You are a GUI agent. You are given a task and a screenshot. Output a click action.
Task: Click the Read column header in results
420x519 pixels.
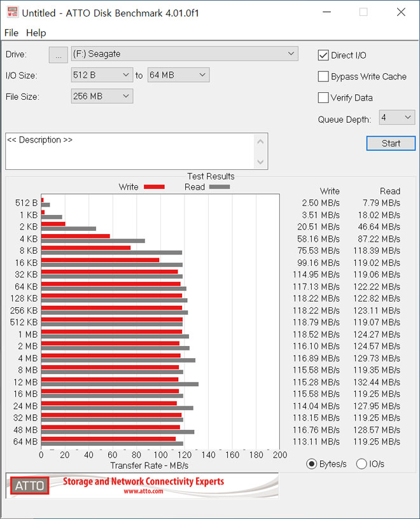pos(390,191)
